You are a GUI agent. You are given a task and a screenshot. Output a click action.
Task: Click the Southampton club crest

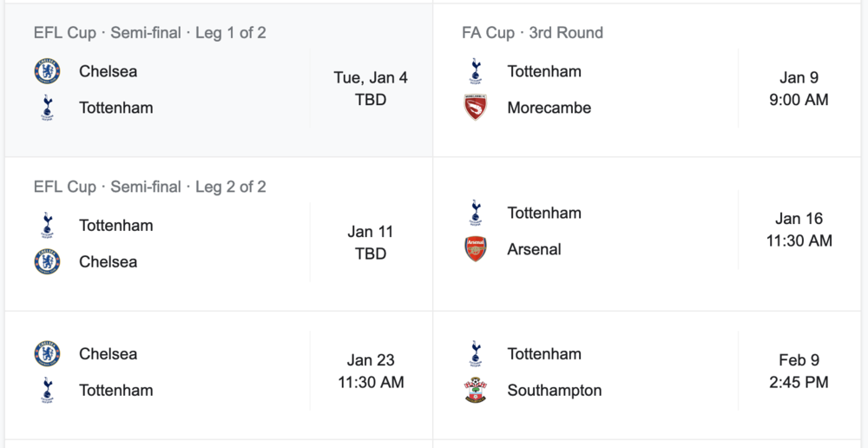pos(475,391)
